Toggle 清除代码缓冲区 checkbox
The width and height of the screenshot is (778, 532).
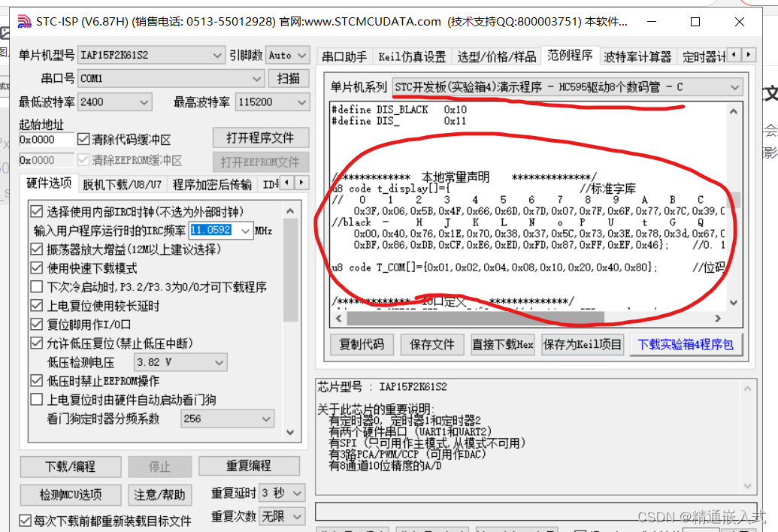(x=83, y=139)
